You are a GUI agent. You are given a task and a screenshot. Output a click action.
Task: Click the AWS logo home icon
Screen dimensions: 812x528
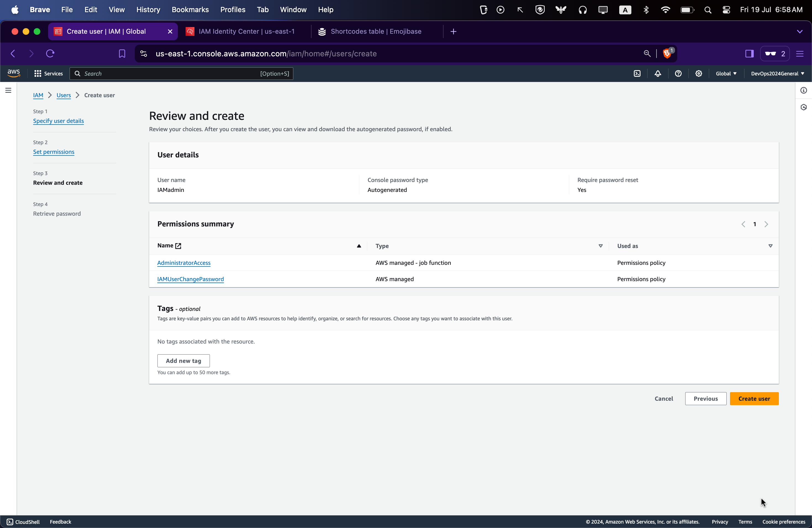point(14,73)
